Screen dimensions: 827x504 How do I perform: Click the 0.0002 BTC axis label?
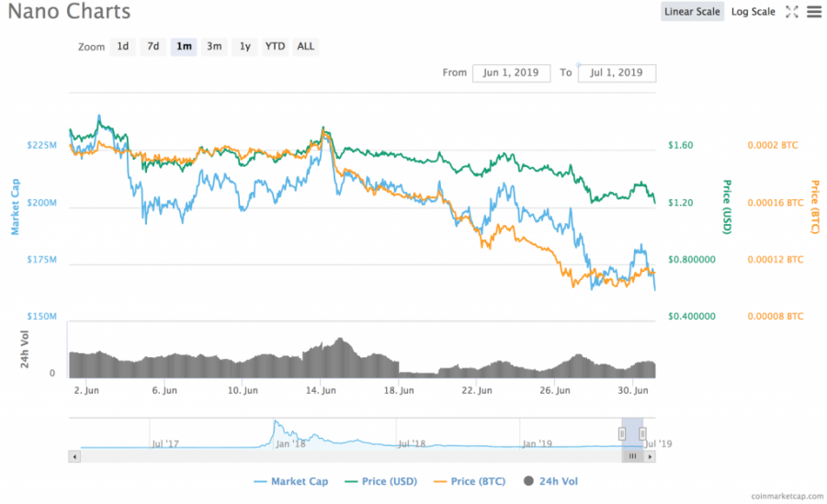point(773,145)
